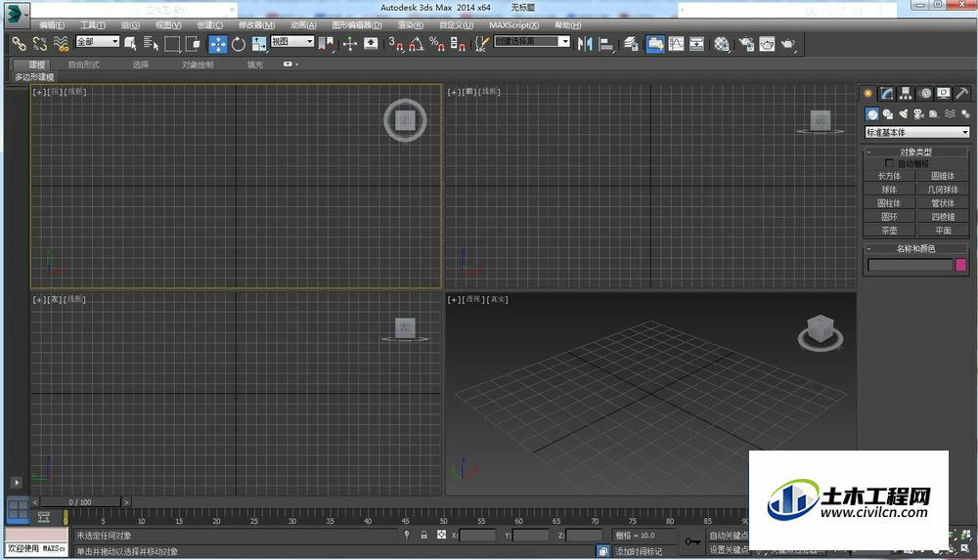Switch to the Modify panel tab
Viewport: 978px width, 560px height.
click(x=886, y=94)
